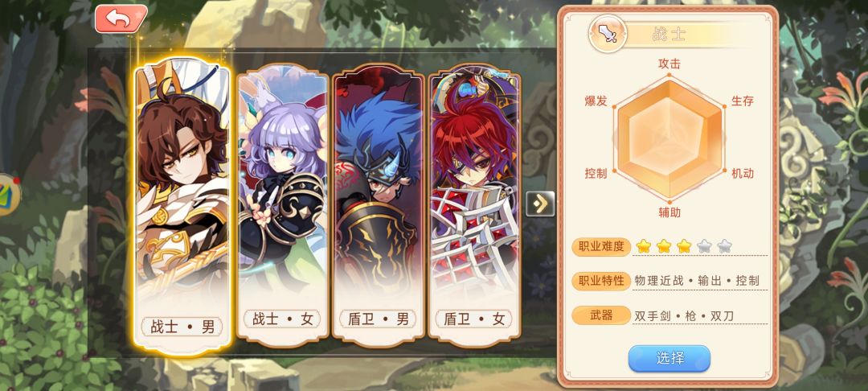Select the 战士·男 character card
This screenshot has width=868, height=391.
pos(182,205)
